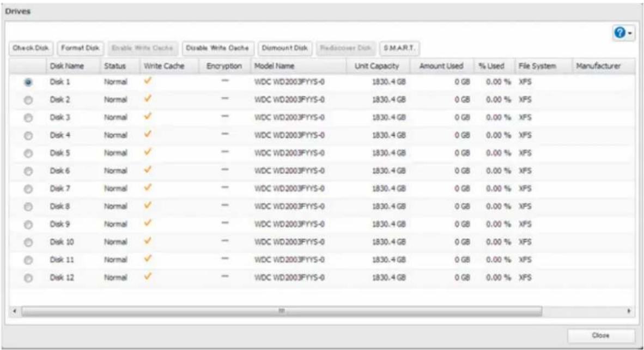Click the 0.00 % used value for Disk 7
The height and width of the screenshot is (350, 644).
click(x=498, y=189)
